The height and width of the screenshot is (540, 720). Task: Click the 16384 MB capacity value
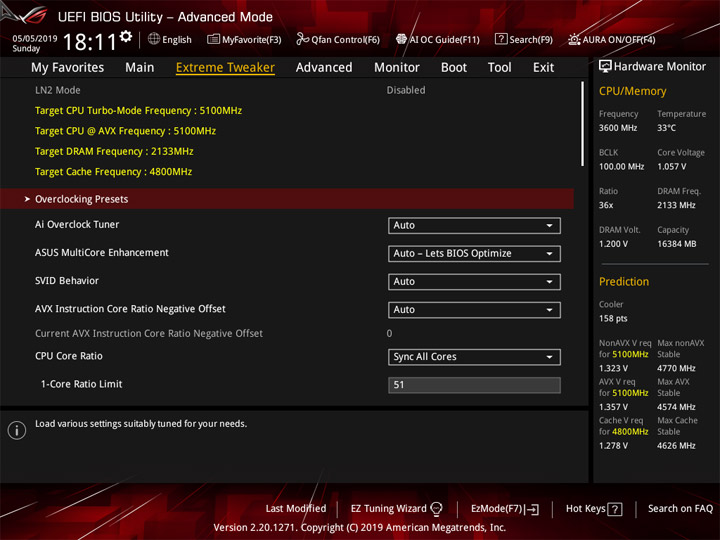point(676,244)
